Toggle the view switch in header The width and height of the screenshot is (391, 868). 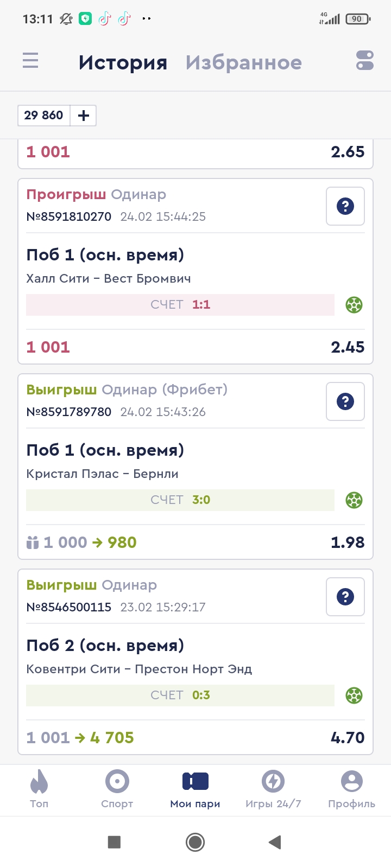pos(365,60)
